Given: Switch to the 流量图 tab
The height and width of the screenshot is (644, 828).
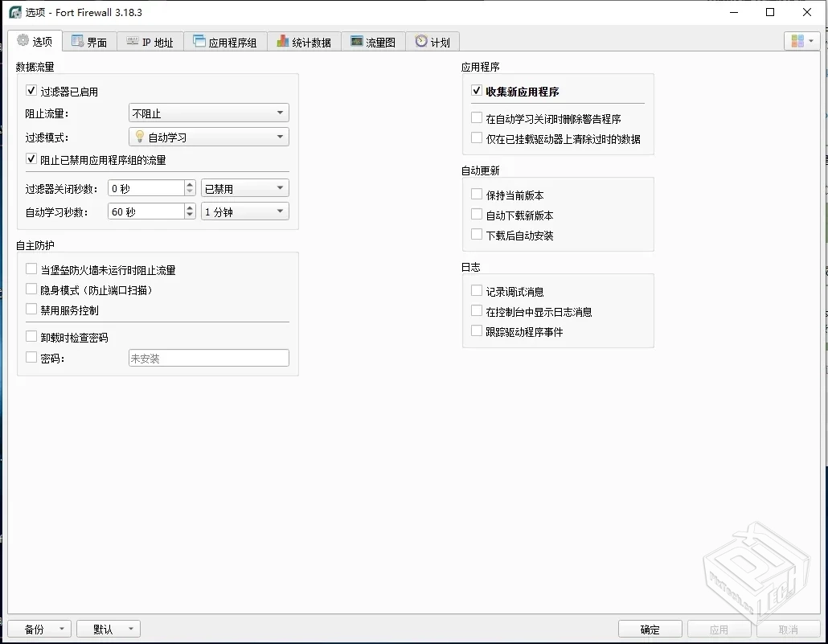Looking at the screenshot, I should point(373,40).
